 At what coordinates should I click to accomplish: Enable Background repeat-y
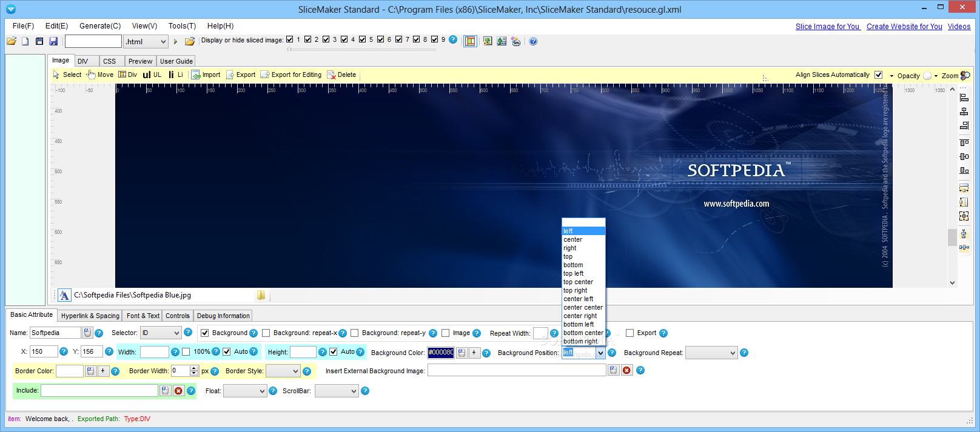354,333
